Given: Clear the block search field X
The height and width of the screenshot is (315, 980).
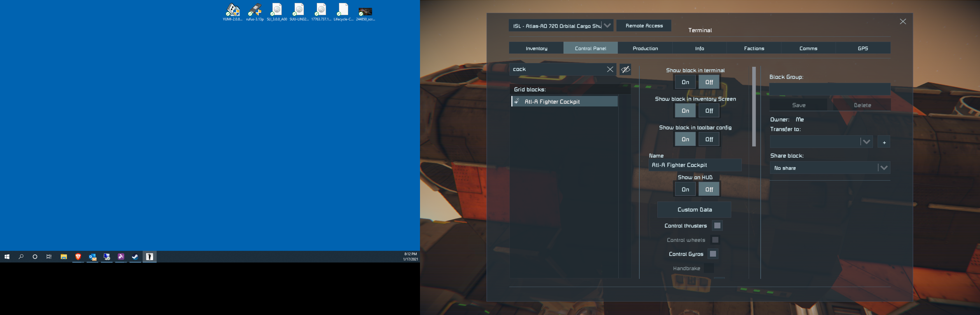Looking at the screenshot, I should (610, 69).
